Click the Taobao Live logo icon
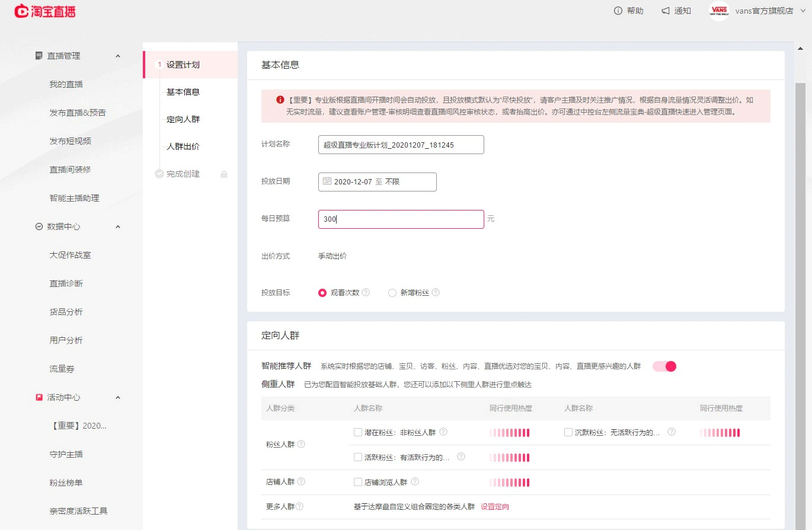812x530 pixels. 21,11
